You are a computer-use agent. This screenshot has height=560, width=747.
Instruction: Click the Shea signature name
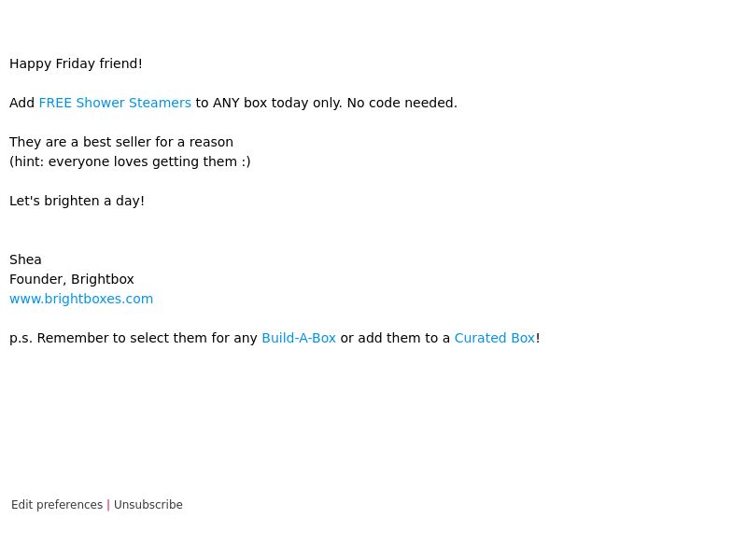[25, 259]
